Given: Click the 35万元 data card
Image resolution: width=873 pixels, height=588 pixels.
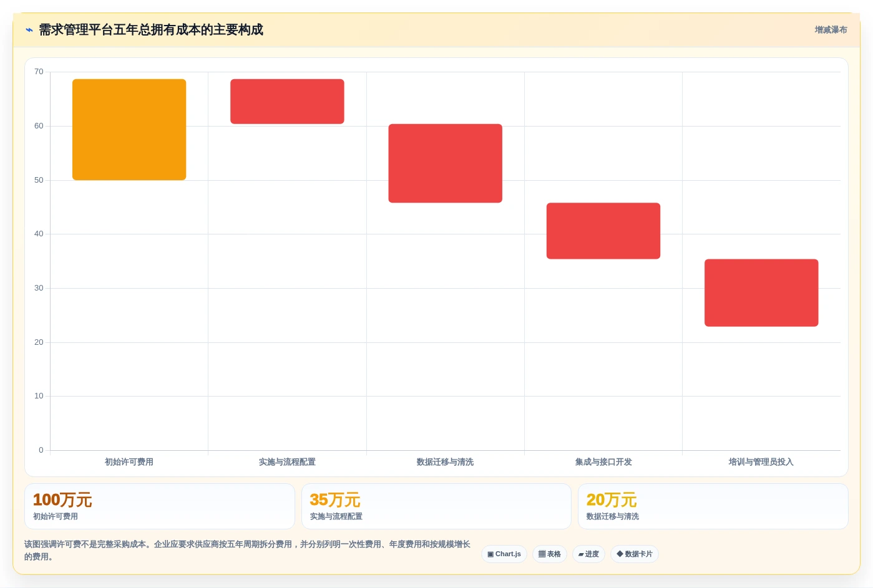Looking at the screenshot, I should click(436, 506).
